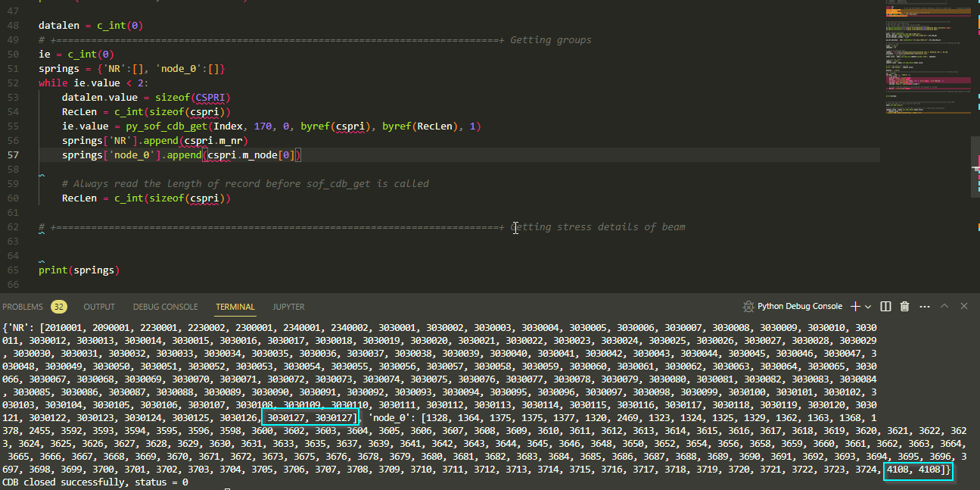
Task: Click the debug bug icon beside Python Debug Console
Action: click(750, 306)
